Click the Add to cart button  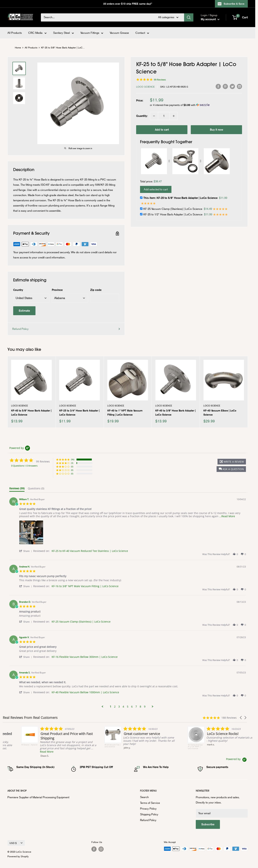click(162, 130)
